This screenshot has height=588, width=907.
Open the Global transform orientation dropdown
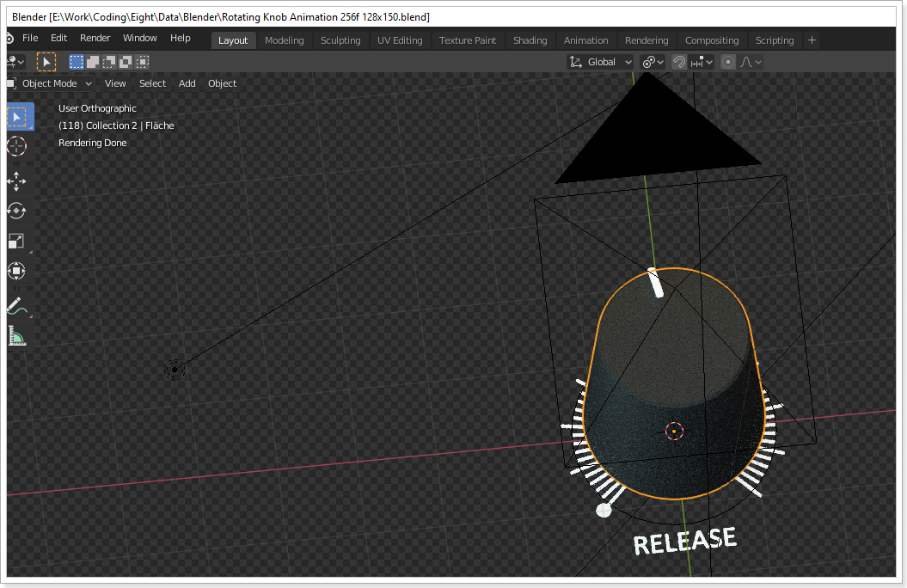pos(600,62)
